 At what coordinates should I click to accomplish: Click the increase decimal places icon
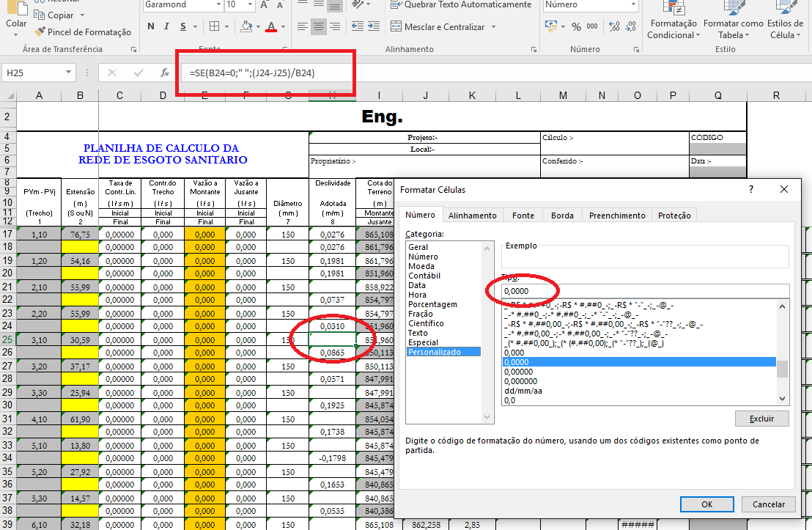pos(615,26)
